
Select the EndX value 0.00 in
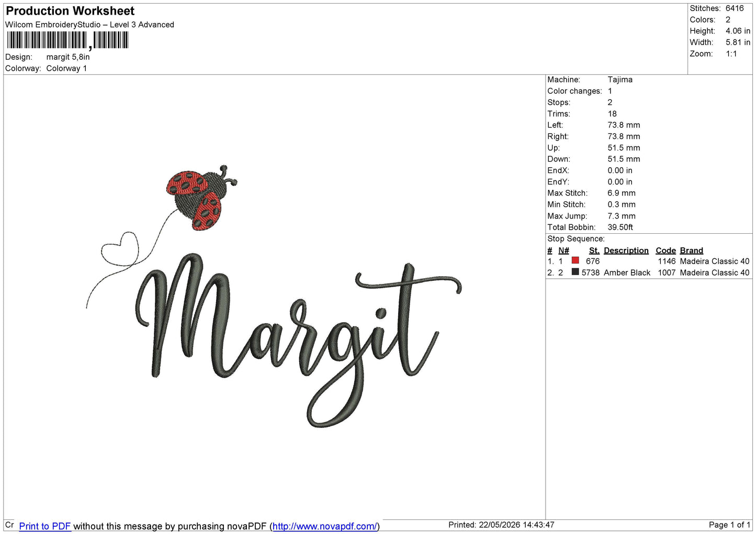click(620, 171)
